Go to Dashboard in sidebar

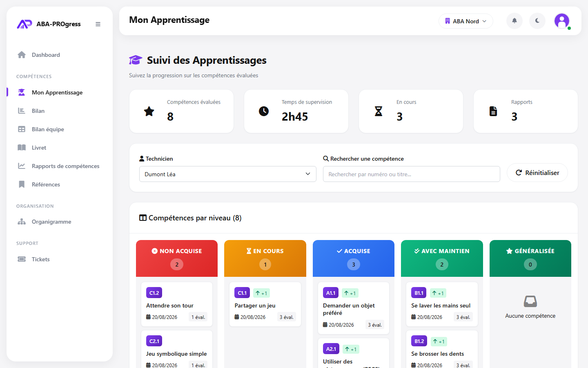coord(60,55)
